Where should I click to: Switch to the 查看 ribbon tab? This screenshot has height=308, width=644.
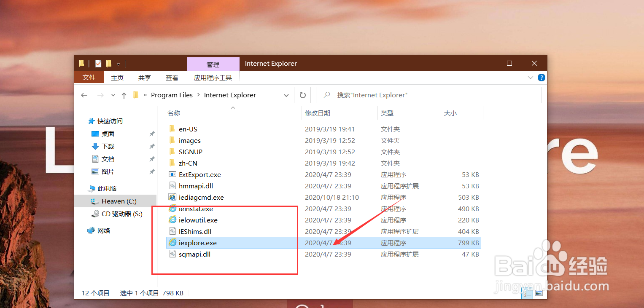pyautogui.click(x=172, y=78)
